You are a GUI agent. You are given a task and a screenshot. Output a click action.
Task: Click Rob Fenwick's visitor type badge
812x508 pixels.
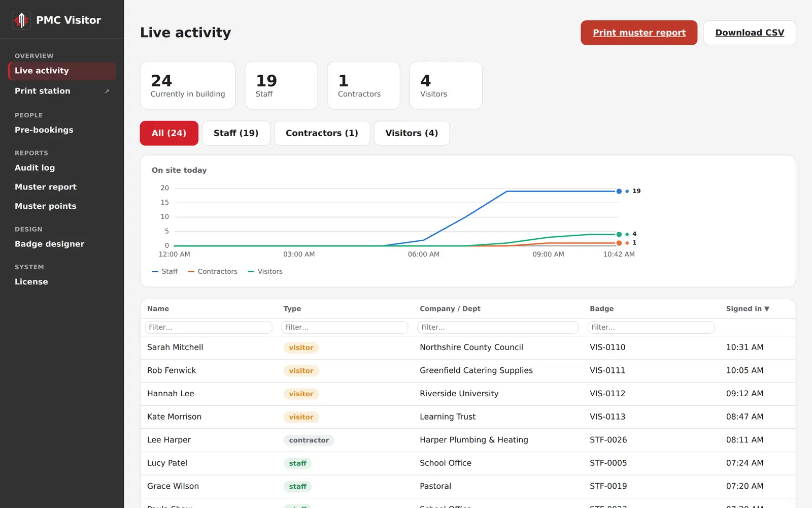(301, 371)
